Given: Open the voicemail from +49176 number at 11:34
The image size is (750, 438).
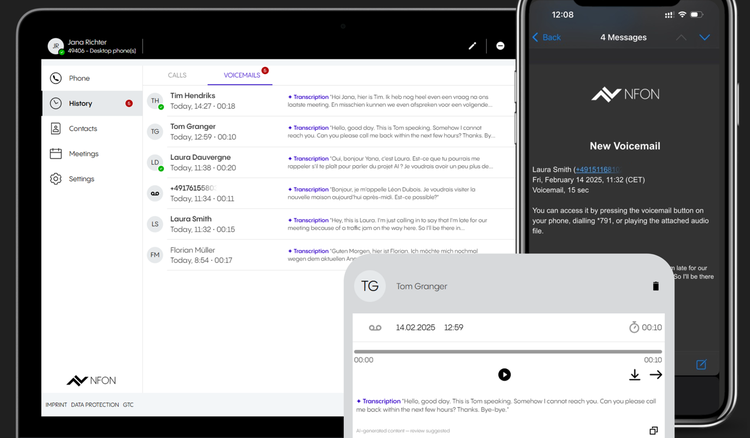Looking at the screenshot, I should click(x=329, y=193).
